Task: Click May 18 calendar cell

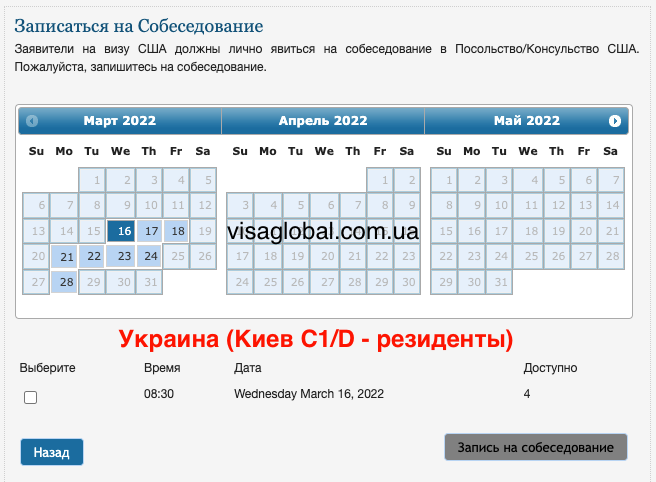Action: 528,231
